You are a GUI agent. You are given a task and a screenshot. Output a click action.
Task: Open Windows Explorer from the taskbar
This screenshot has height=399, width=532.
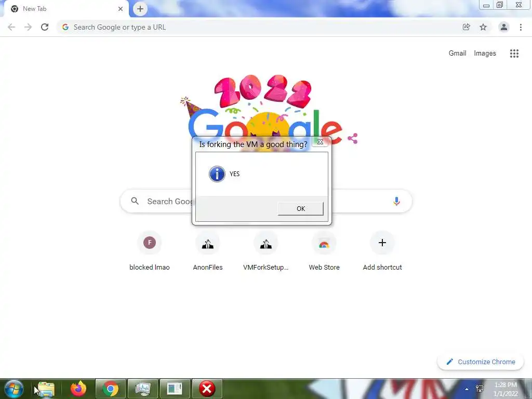[x=46, y=389]
